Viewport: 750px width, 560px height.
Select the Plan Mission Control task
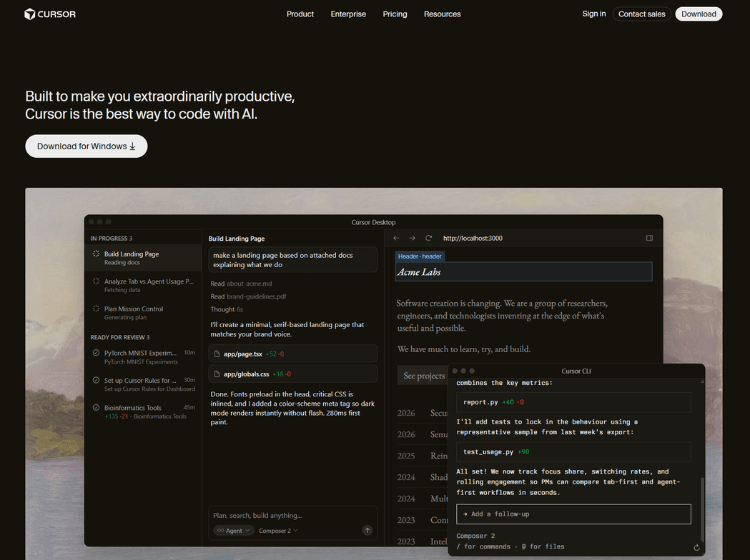[x=143, y=312]
